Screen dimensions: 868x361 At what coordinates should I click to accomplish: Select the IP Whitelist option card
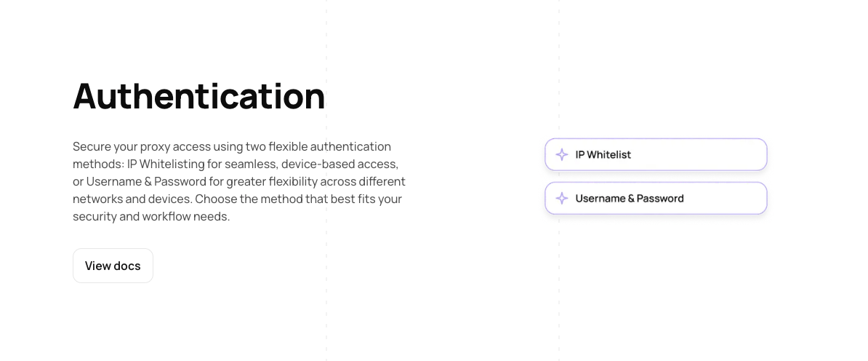click(x=656, y=155)
